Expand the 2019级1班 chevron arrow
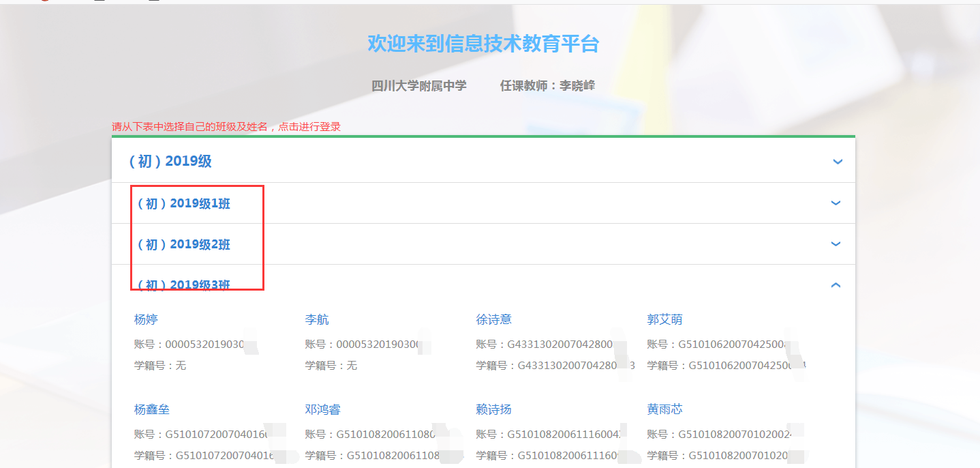Screen dimensions: 980x468 pyautogui.click(x=836, y=203)
